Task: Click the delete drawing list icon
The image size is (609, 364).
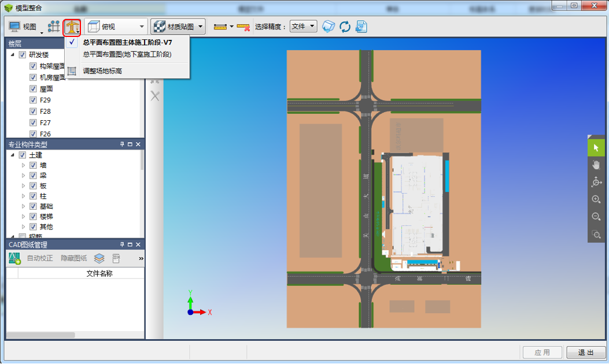Action: tap(116, 258)
